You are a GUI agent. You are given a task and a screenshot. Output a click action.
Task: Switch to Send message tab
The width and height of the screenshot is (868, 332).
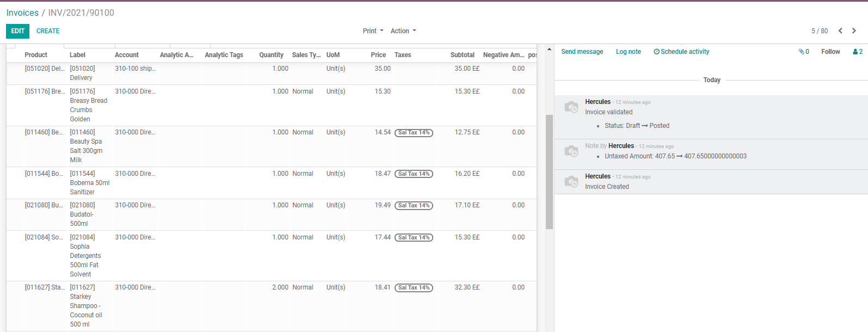point(582,52)
